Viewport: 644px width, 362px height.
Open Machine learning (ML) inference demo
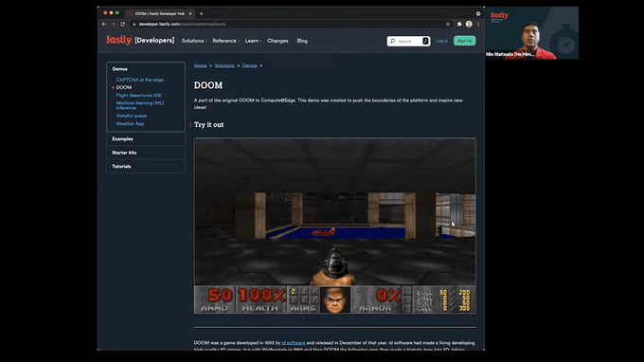click(x=139, y=105)
